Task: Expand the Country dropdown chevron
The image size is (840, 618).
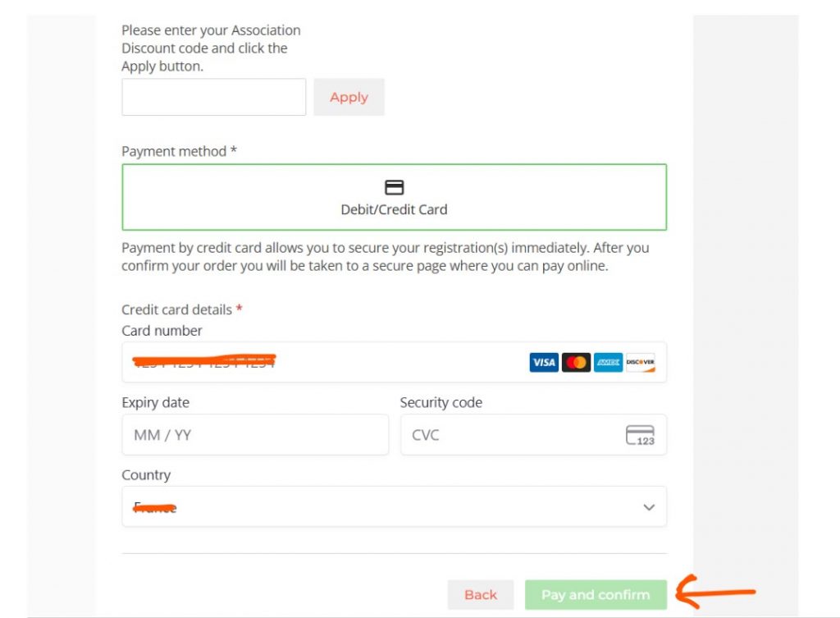Action: pos(649,507)
